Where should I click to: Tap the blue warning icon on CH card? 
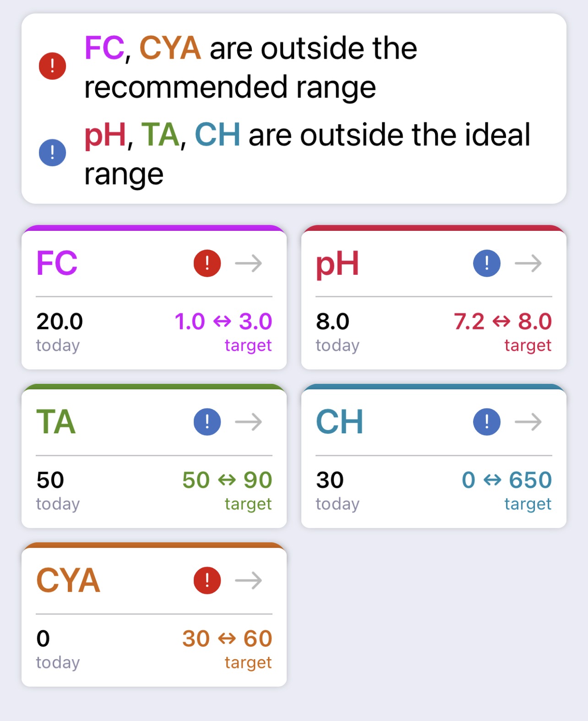[x=486, y=422]
